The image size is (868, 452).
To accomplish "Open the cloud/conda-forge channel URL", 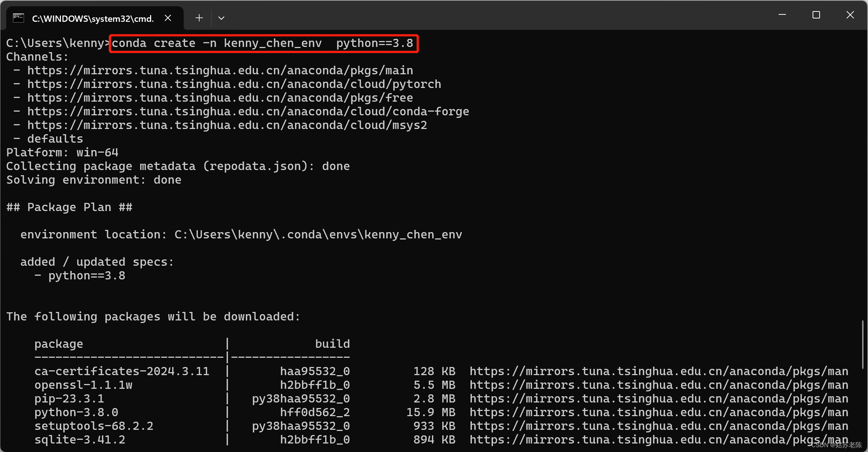I will pyautogui.click(x=248, y=112).
